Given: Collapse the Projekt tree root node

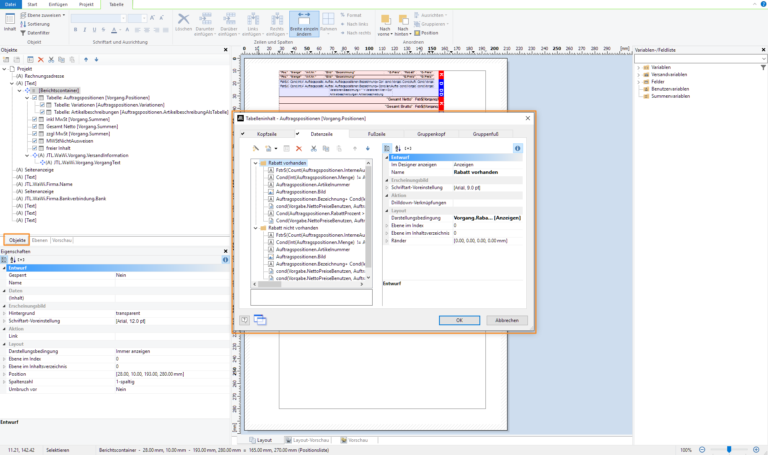Looking at the screenshot, I should [5, 69].
